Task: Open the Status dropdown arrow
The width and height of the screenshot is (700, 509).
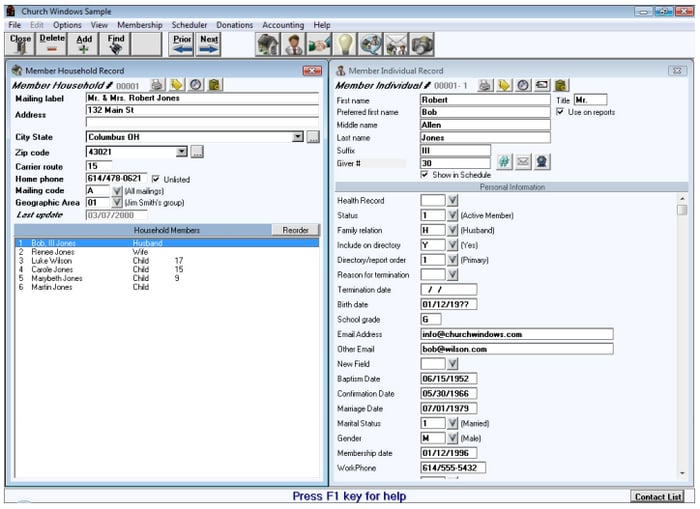Action: tap(453, 215)
